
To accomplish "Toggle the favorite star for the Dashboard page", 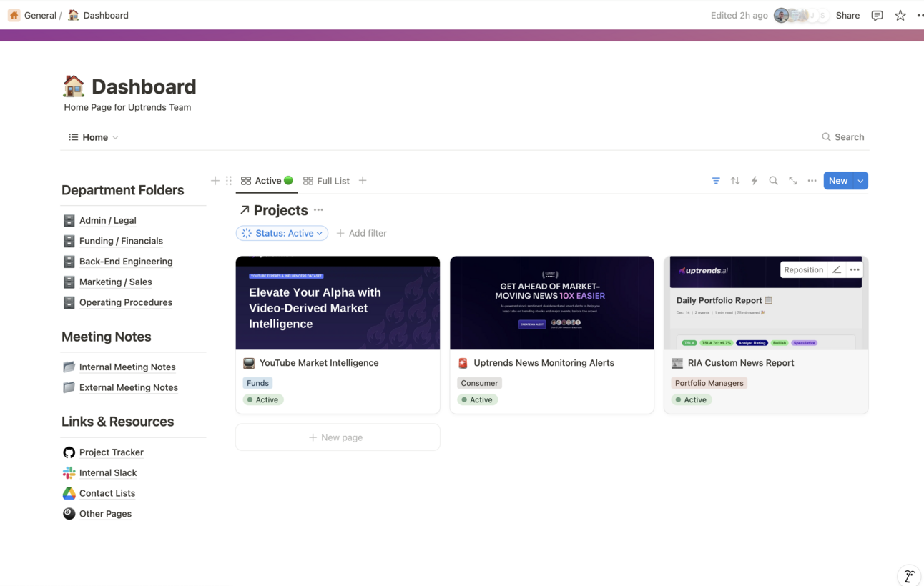I will pyautogui.click(x=900, y=15).
